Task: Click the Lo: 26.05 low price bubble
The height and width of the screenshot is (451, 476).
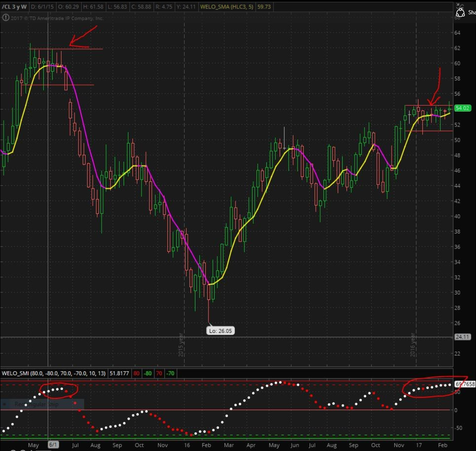Action: click(220, 331)
